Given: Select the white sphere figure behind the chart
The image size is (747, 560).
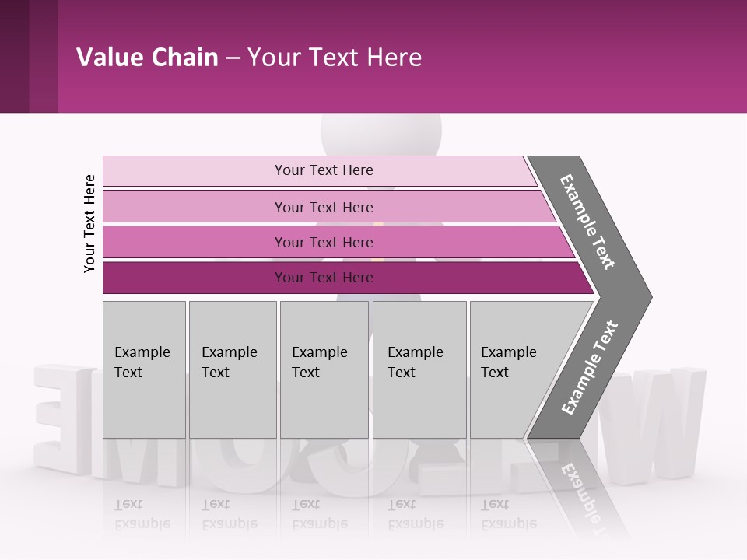Looking at the screenshot, I should pos(381,135).
